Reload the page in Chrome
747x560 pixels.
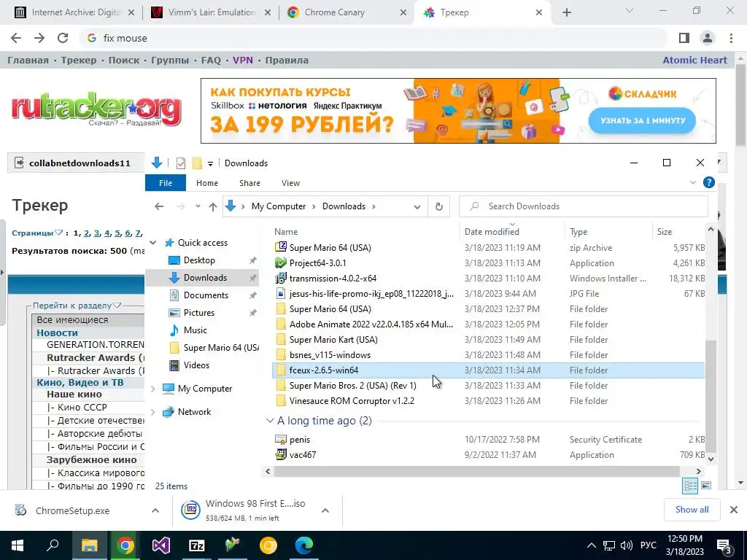[63, 38]
